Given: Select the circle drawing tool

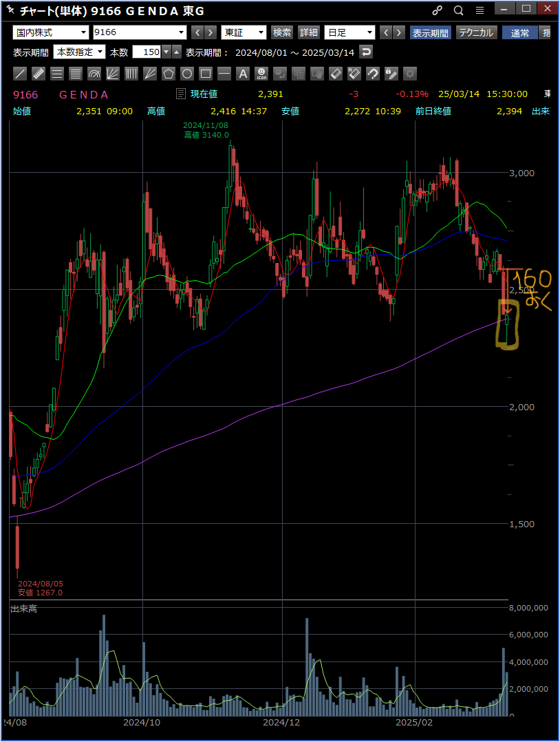Looking at the screenshot, I should 187,74.
